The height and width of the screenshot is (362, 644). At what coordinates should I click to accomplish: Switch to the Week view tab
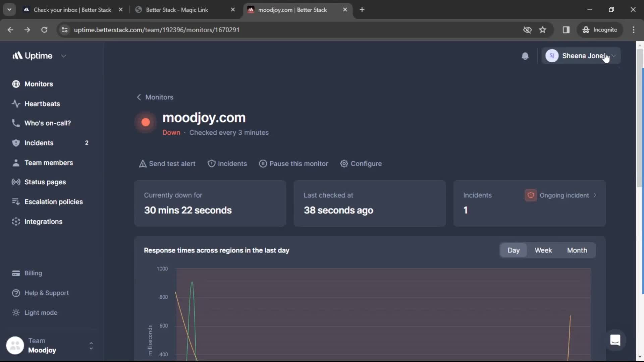543,250
